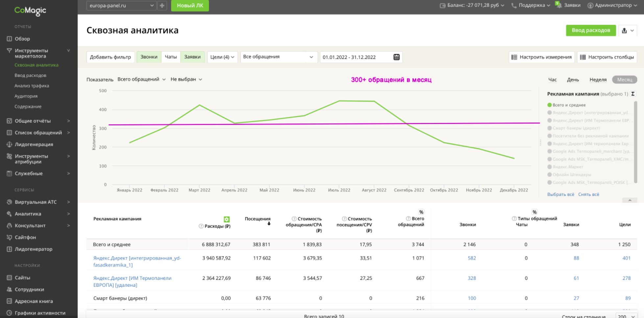
Task: Click the Лидогенерация sidebar icon
Action: (9, 145)
